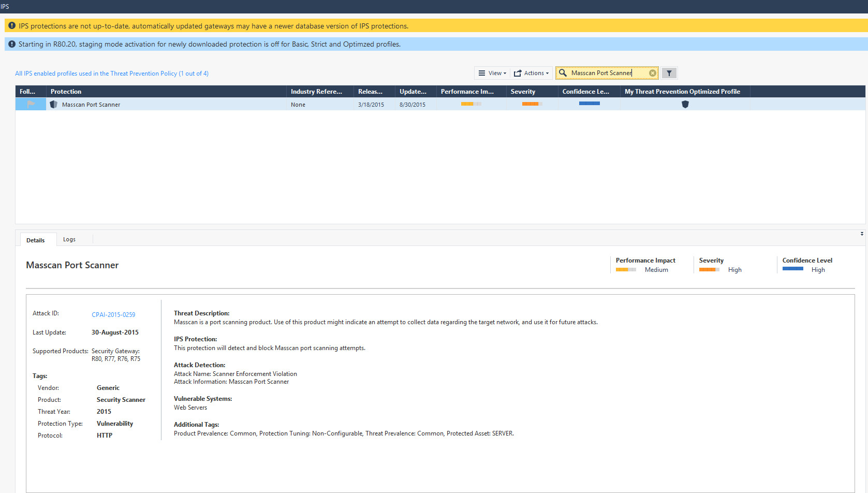Sort by the Industry Reference column header

(320, 91)
